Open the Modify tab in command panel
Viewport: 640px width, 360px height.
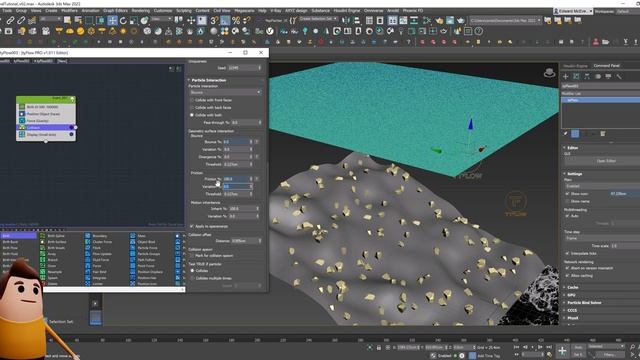[576, 76]
